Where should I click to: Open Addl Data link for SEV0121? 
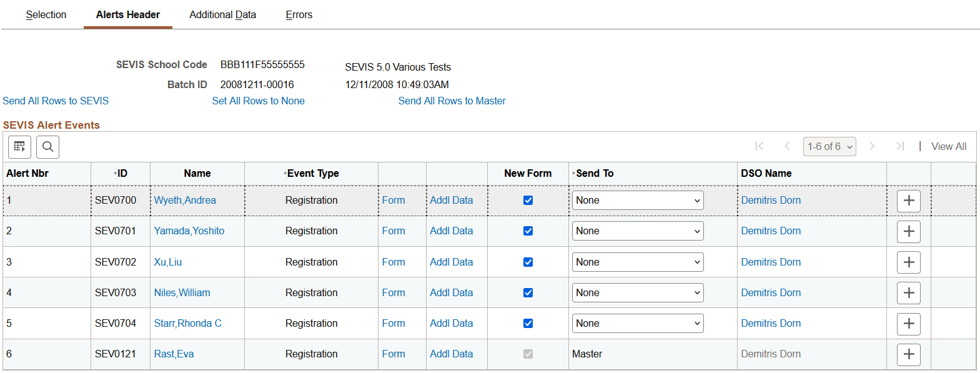(x=452, y=354)
